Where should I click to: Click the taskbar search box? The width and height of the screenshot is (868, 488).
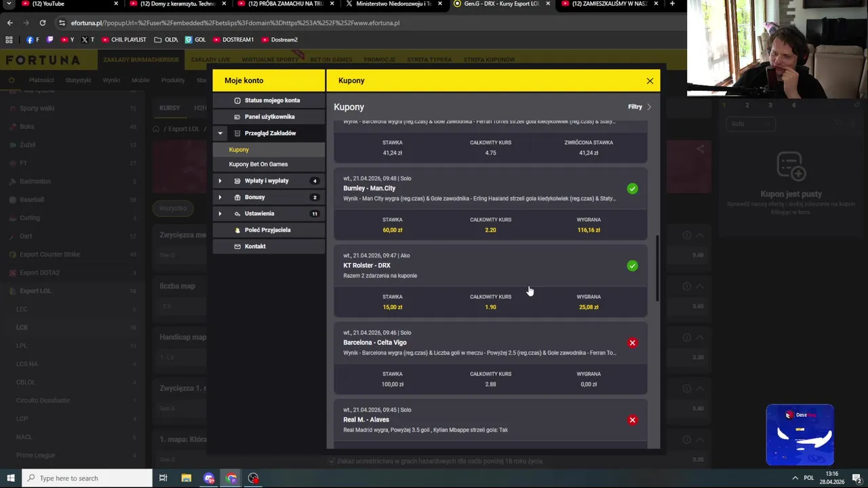87,478
